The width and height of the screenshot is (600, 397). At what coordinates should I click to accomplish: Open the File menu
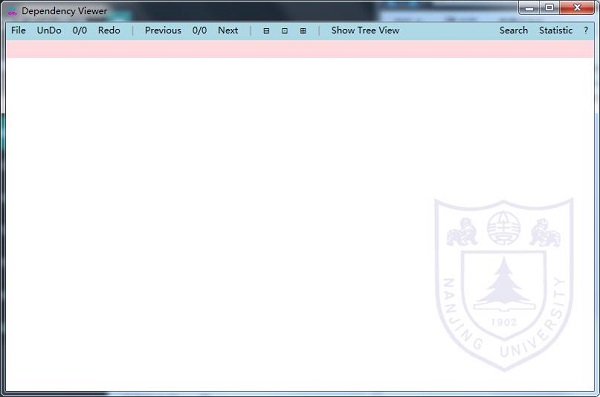[x=18, y=30]
